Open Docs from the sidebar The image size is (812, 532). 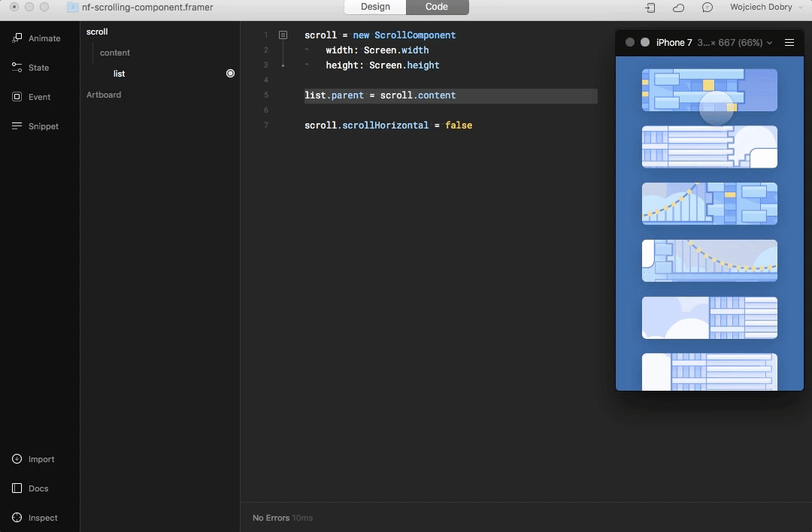pyautogui.click(x=17, y=488)
